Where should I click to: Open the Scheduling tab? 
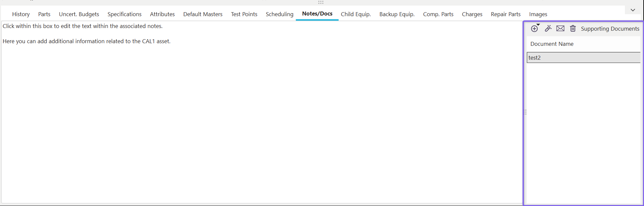click(x=279, y=14)
